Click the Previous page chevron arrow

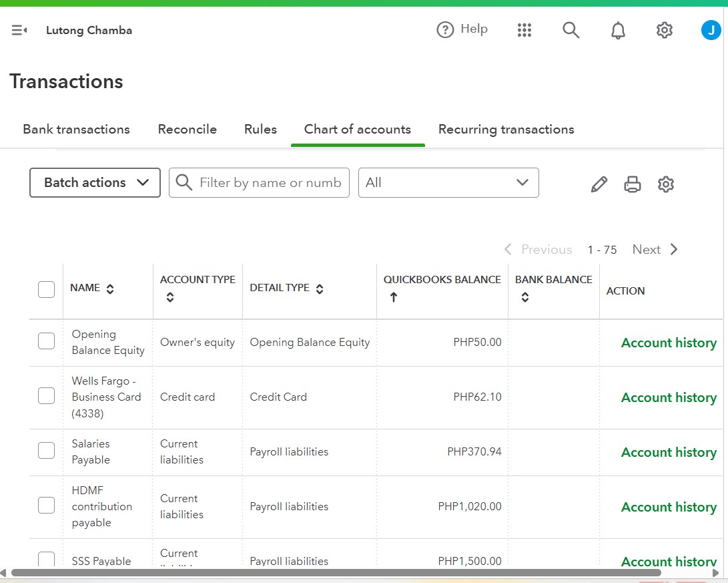pyautogui.click(x=508, y=250)
